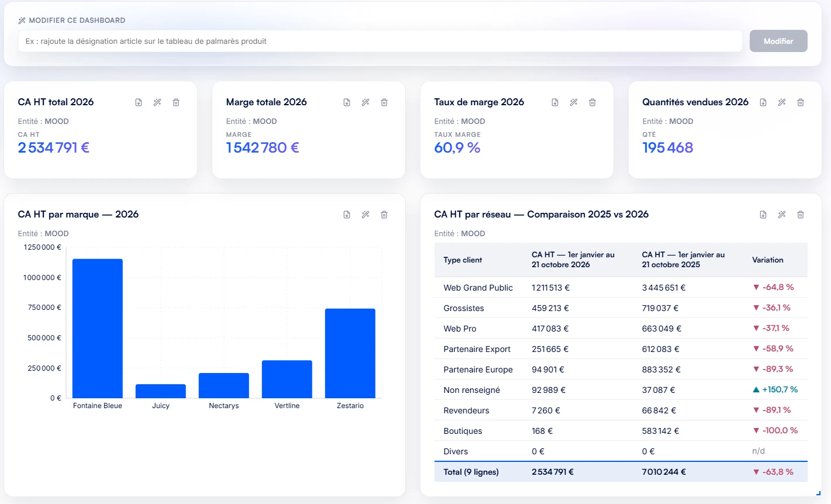Focus the dashboard modification prompt field
This screenshot has height=504, width=831.
(380, 41)
